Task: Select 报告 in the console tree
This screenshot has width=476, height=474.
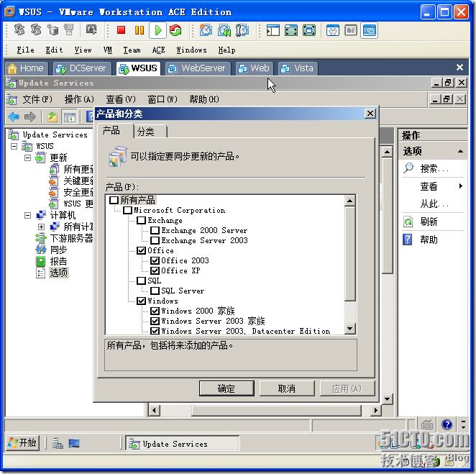Action: pyautogui.click(x=58, y=261)
